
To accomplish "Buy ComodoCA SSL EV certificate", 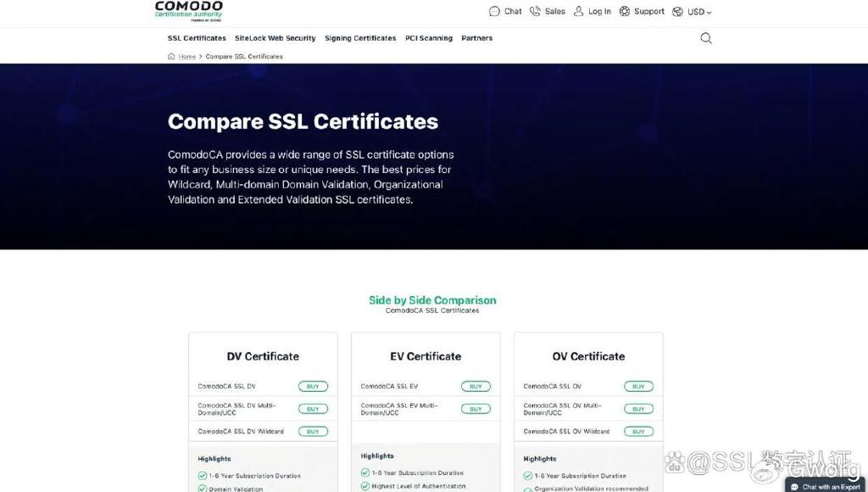I will 476,386.
